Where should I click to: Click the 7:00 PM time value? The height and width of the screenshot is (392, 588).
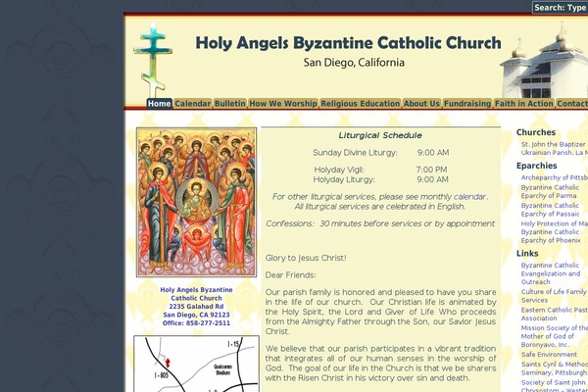(x=431, y=170)
